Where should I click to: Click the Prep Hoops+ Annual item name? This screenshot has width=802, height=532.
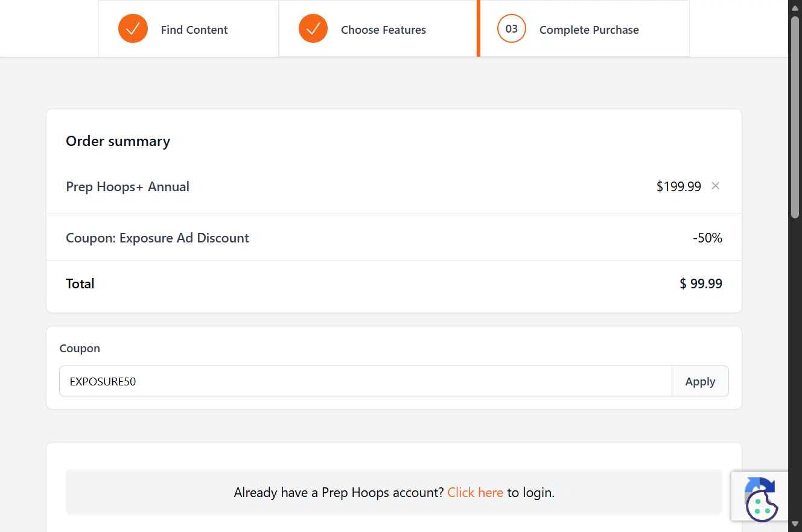(x=127, y=186)
